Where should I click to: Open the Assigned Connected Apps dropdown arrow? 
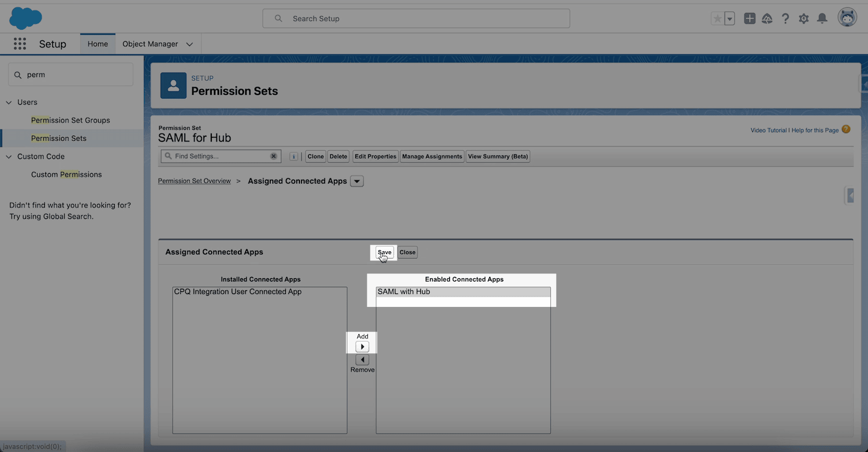[357, 181]
